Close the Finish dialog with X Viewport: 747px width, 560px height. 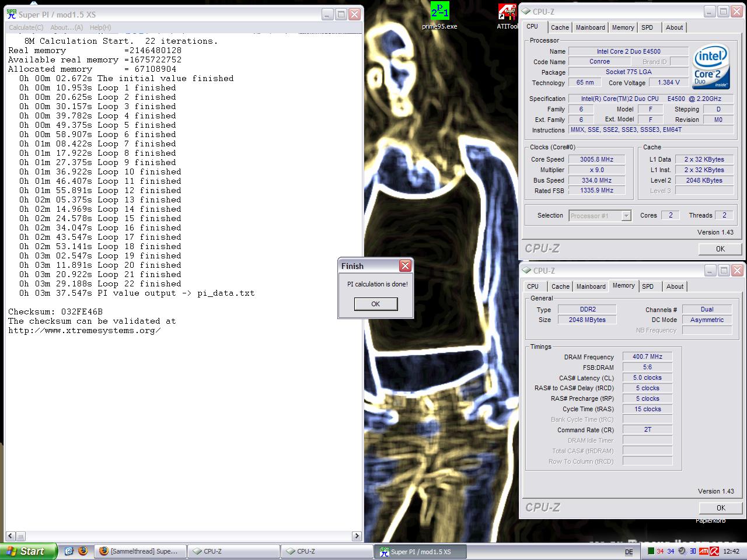(x=405, y=266)
